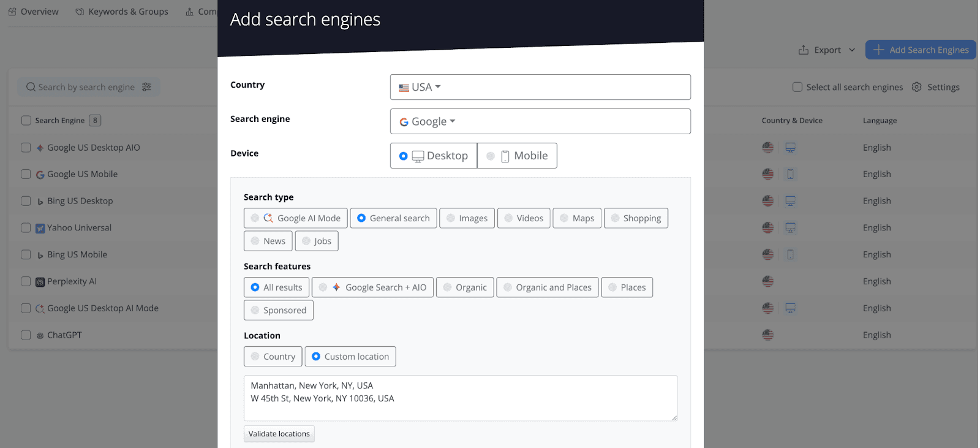Viewport: 980px width, 448px height.
Task: Click the desktop icon in Google US Desktop AI Mode row
Action: 791,308
